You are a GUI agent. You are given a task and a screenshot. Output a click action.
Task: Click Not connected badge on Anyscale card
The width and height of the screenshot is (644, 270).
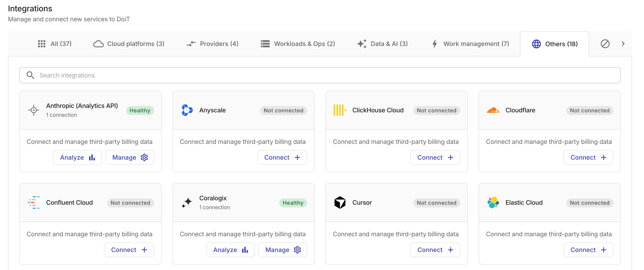pyautogui.click(x=283, y=110)
